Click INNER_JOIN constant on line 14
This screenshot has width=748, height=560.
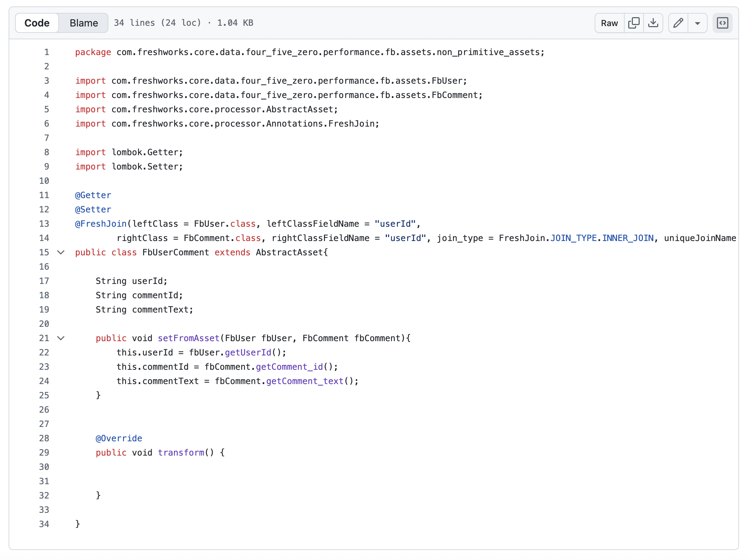pyautogui.click(x=628, y=238)
